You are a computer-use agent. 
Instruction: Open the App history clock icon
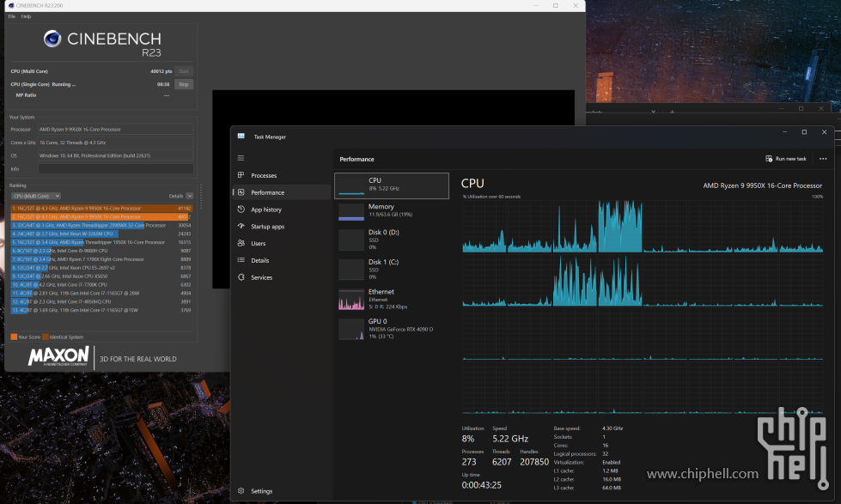[x=241, y=209]
